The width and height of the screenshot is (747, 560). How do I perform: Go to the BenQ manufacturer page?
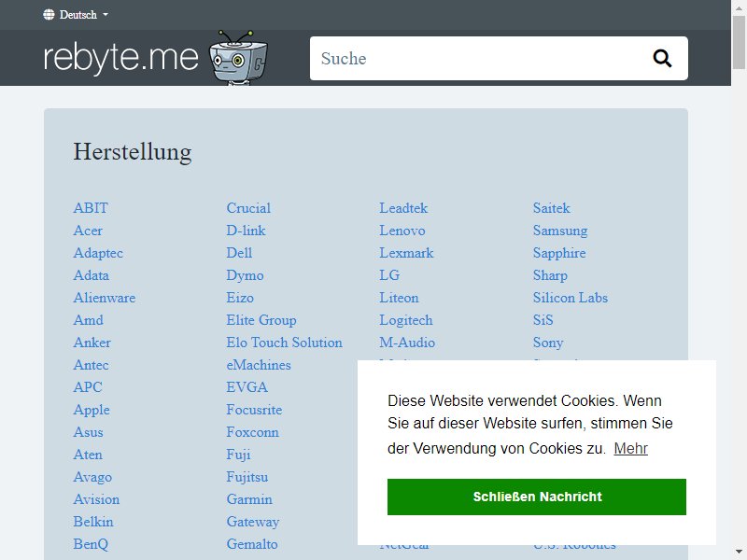click(91, 544)
